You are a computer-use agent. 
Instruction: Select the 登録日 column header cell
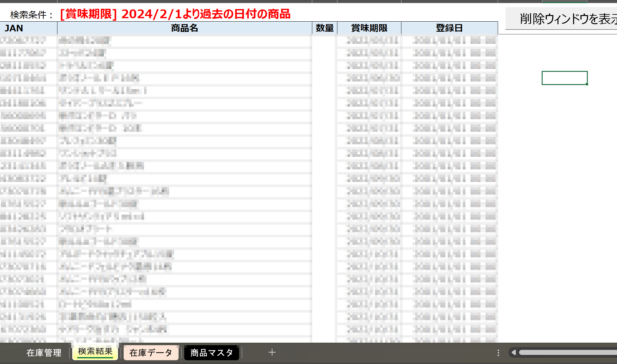pyautogui.click(x=449, y=28)
